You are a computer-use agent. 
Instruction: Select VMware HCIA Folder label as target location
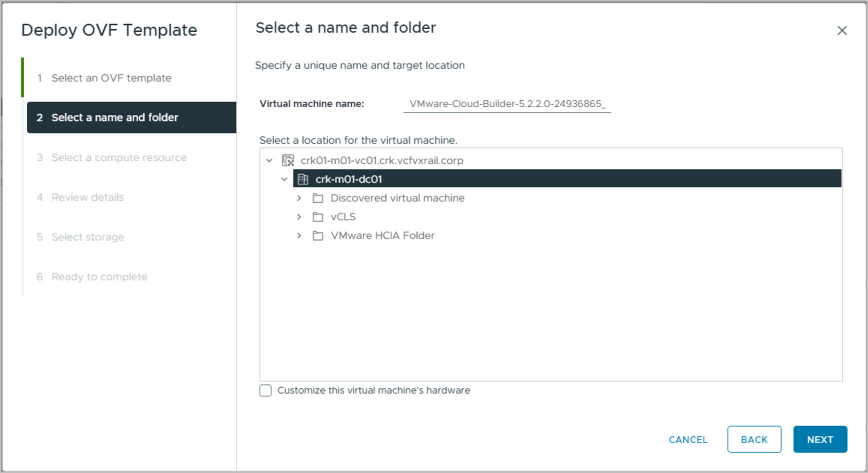382,235
